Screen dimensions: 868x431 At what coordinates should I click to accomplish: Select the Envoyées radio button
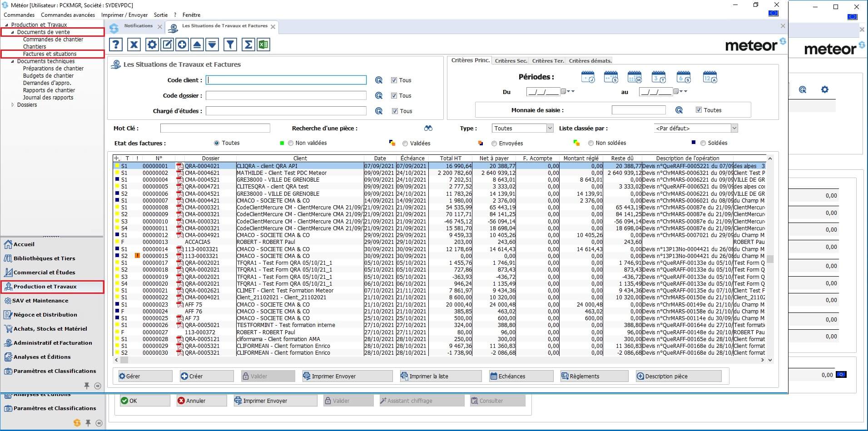[494, 144]
